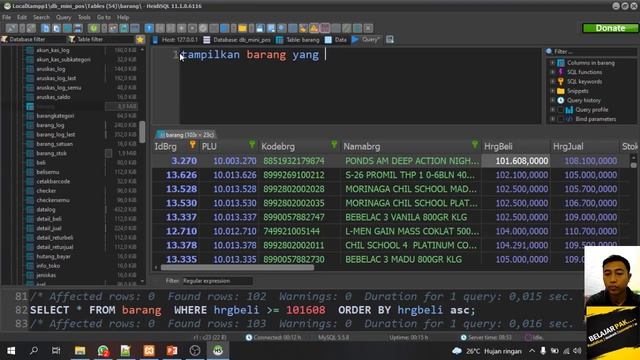Sort by HrgJual column header
This screenshot has height=360, width=640.
(584, 146)
